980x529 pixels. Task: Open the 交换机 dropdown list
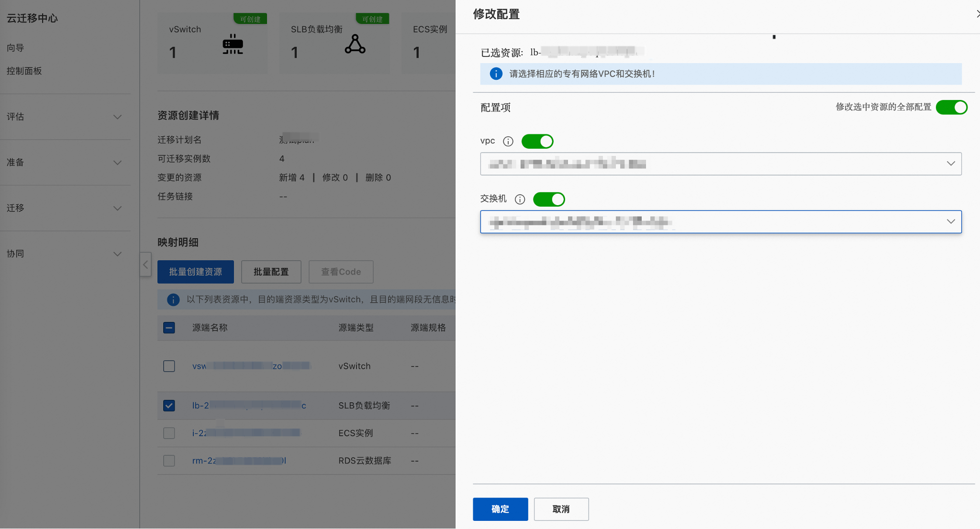pyautogui.click(x=721, y=222)
